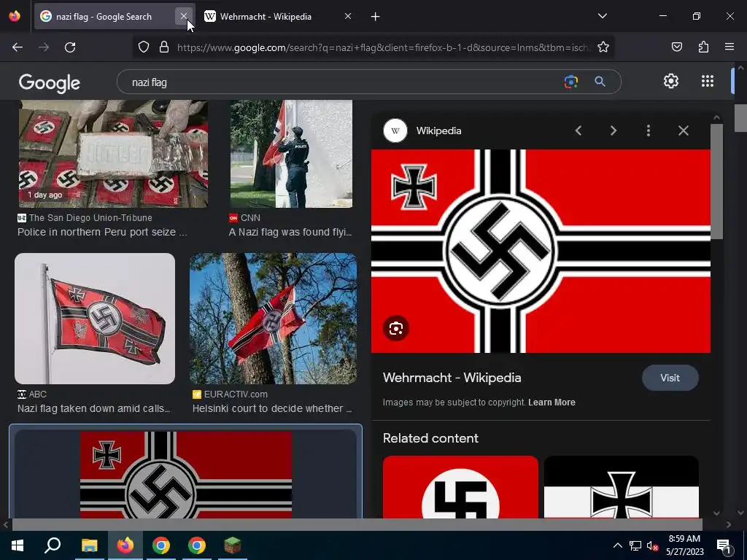Screen dimensions: 747x560
Task: Open the Google apps grid
Action: click(708, 81)
